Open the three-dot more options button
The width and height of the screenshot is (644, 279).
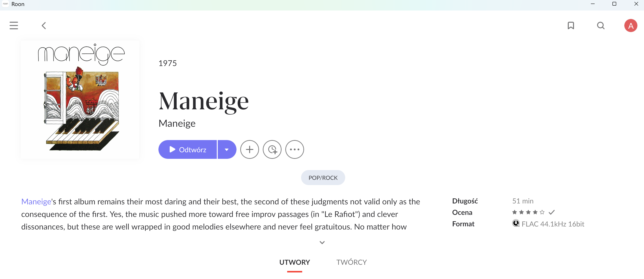pos(295,149)
